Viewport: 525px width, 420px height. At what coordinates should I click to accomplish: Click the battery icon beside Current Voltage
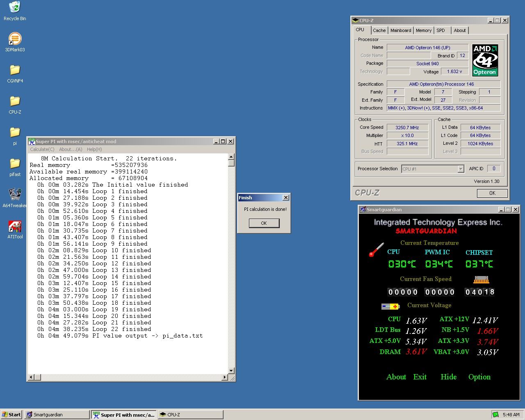(x=390, y=306)
